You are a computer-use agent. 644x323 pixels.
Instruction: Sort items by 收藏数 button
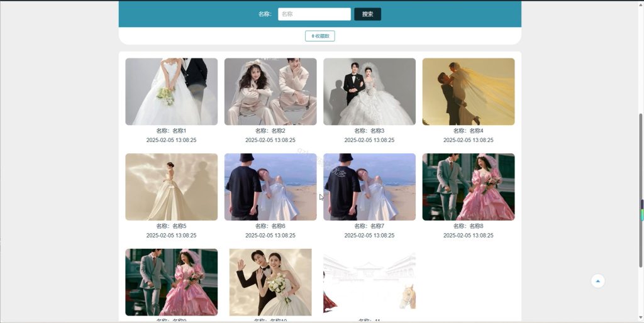320,36
